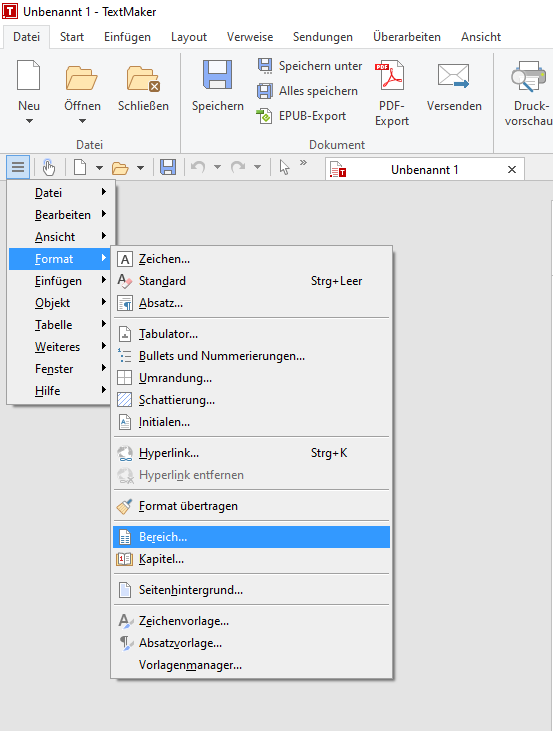The image size is (553, 731).
Task: Select Format übertragen brush entry
Action: (251, 506)
